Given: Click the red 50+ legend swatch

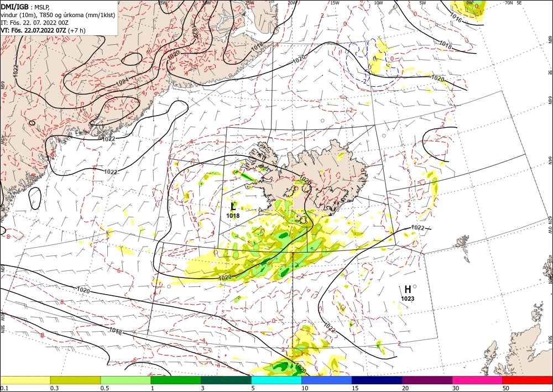Looking at the screenshot, I should (x=528, y=380).
